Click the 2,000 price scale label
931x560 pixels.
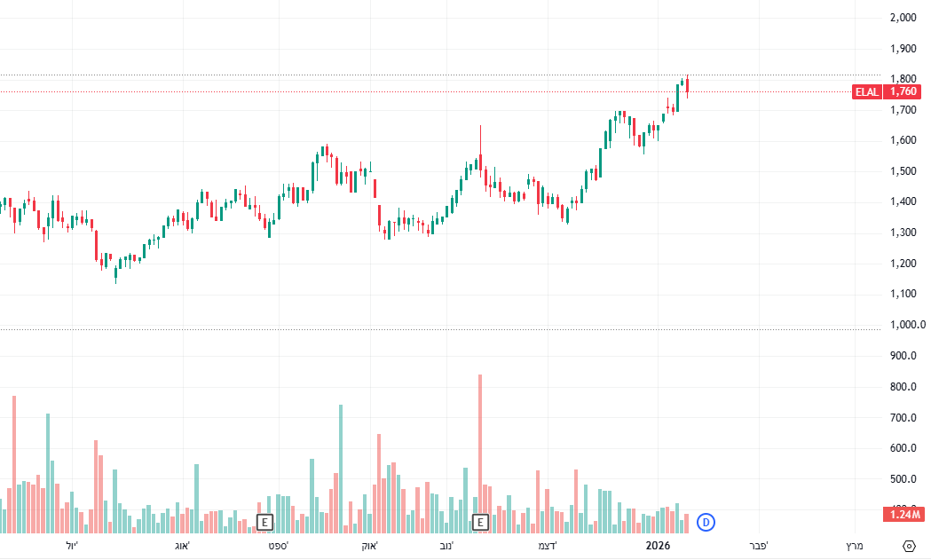(x=903, y=18)
